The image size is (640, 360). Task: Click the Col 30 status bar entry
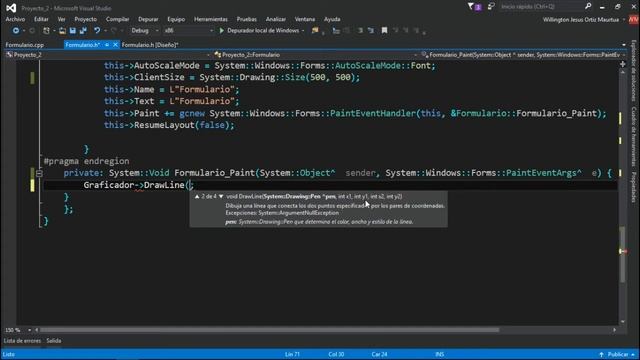click(336, 354)
